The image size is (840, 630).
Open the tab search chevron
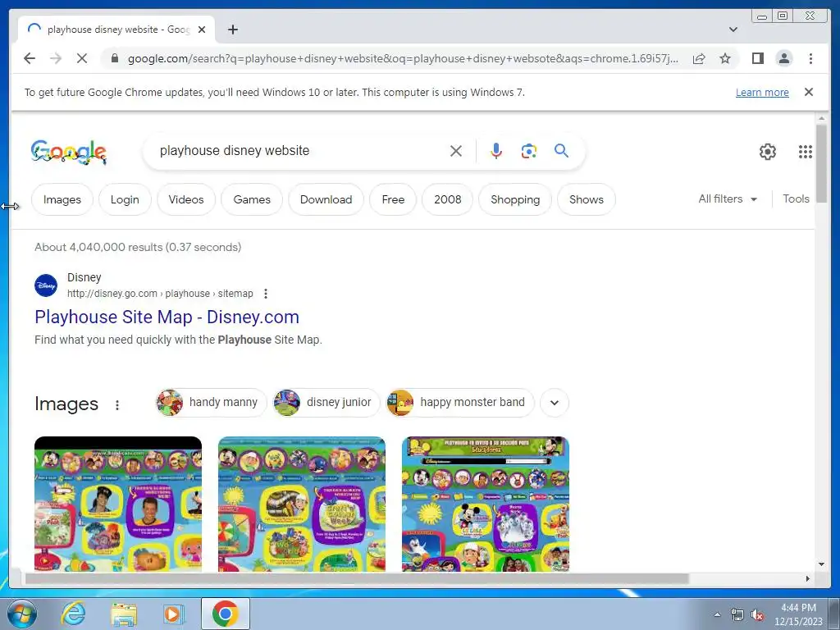click(x=733, y=30)
